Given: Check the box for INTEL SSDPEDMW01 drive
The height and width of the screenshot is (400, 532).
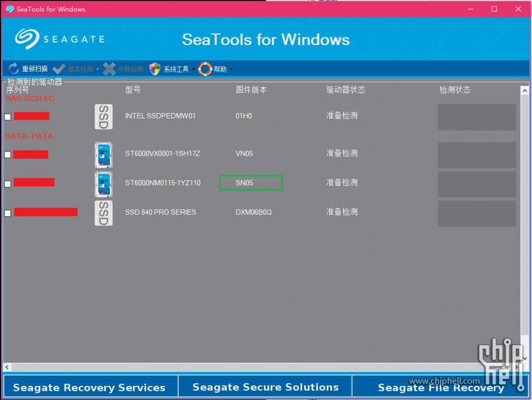Looking at the screenshot, I should [x=8, y=117].
